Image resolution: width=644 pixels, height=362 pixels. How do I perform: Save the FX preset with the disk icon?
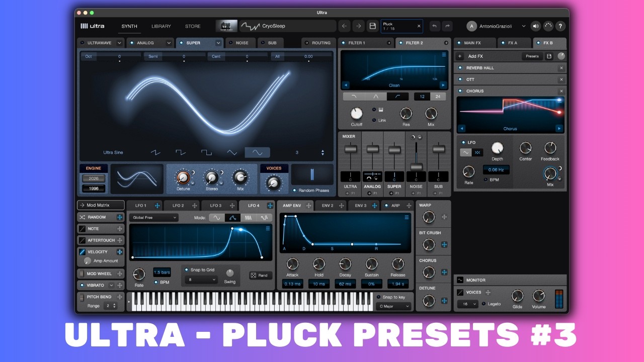(x=549, y=56)
